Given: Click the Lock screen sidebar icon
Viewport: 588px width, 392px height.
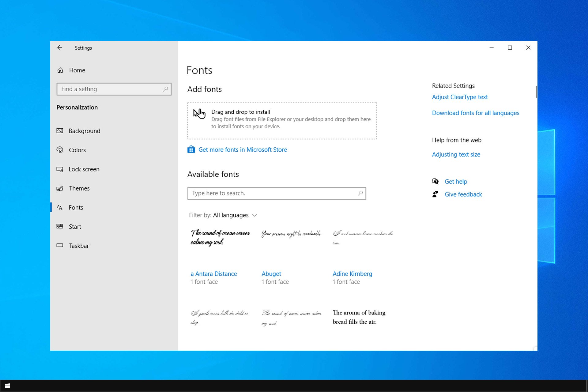Looking at the screenshot, I should pos(60,169).
